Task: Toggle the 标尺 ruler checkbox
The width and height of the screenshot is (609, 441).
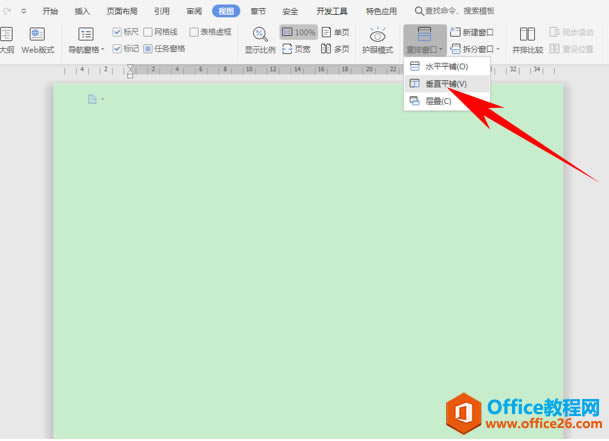Action: tap(117, 32)
